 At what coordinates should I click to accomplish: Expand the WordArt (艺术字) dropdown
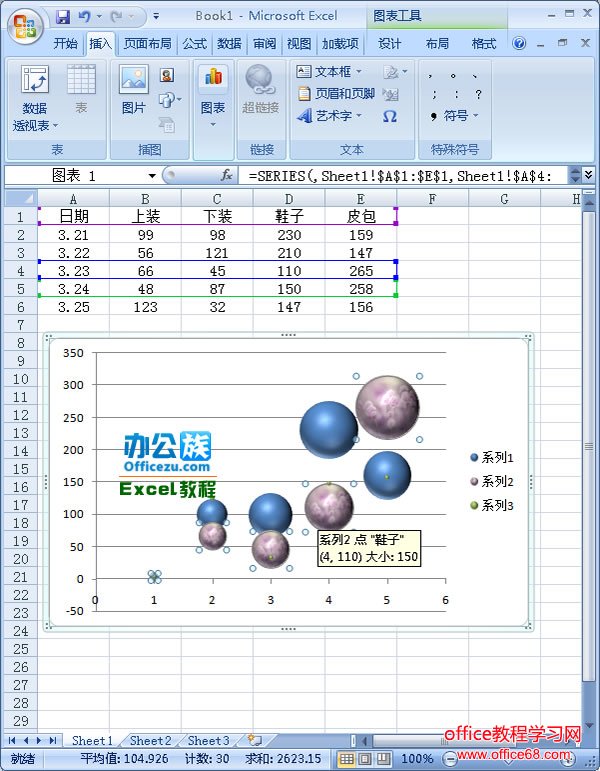tap(359, 116)
